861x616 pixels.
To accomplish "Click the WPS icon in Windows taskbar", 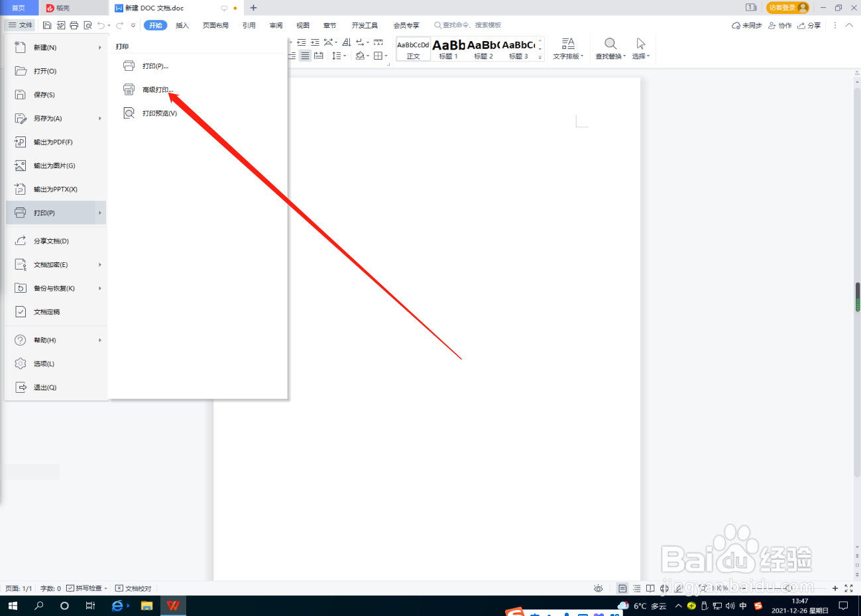I will pos(173,605).
